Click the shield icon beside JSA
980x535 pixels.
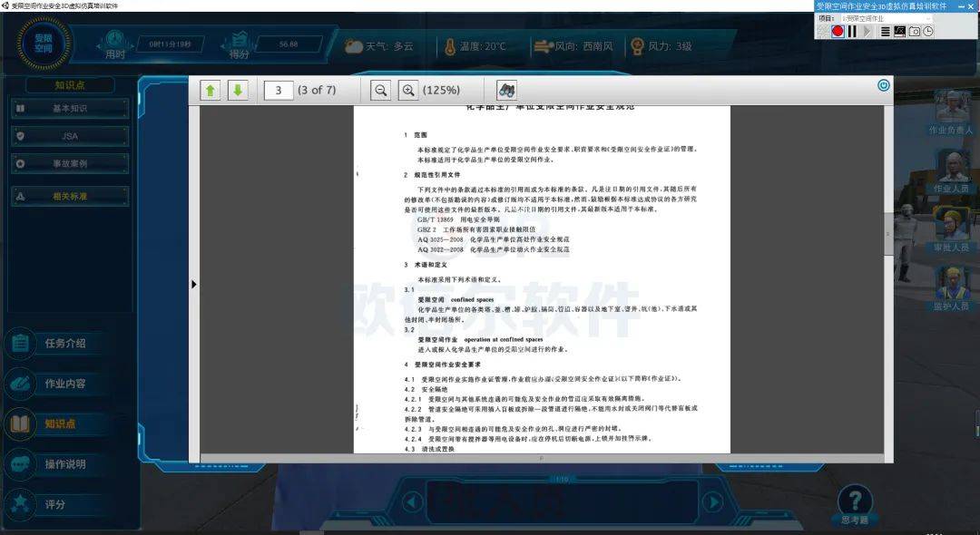(20, 136)
